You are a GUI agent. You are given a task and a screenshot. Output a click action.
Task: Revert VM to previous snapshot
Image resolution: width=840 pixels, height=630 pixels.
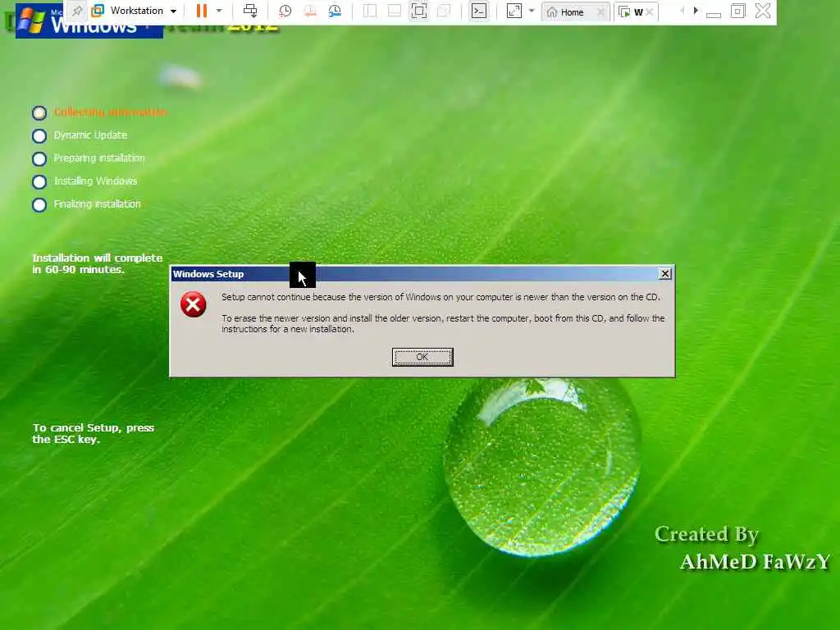point(309,11)
